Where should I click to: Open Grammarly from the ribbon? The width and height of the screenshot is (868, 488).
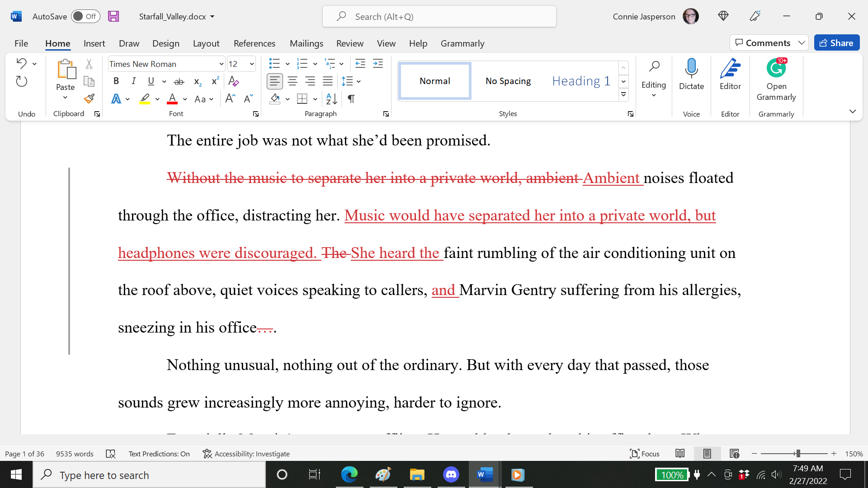click(x=776, y=81)
